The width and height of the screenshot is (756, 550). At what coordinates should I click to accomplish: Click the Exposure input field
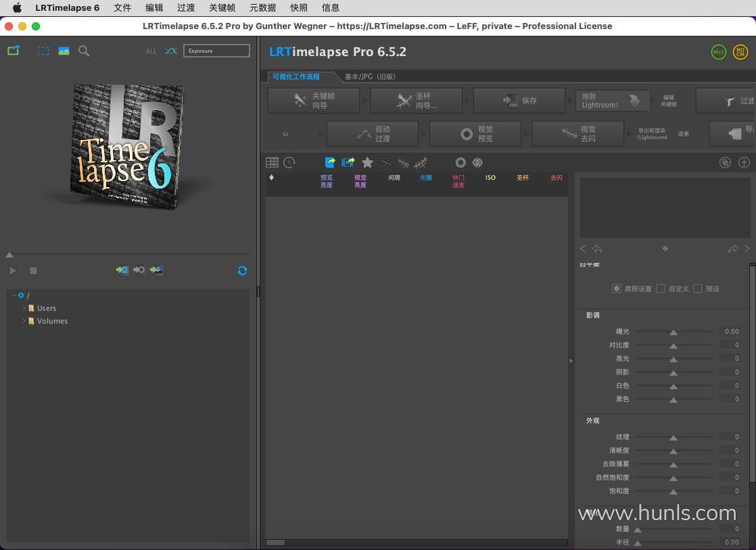point(216,51)
